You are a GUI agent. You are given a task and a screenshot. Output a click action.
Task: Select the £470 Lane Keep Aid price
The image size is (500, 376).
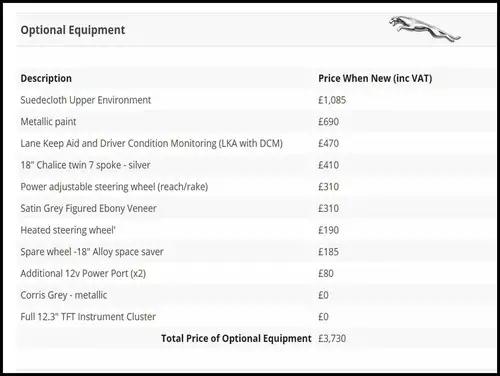tap(328, 143)
